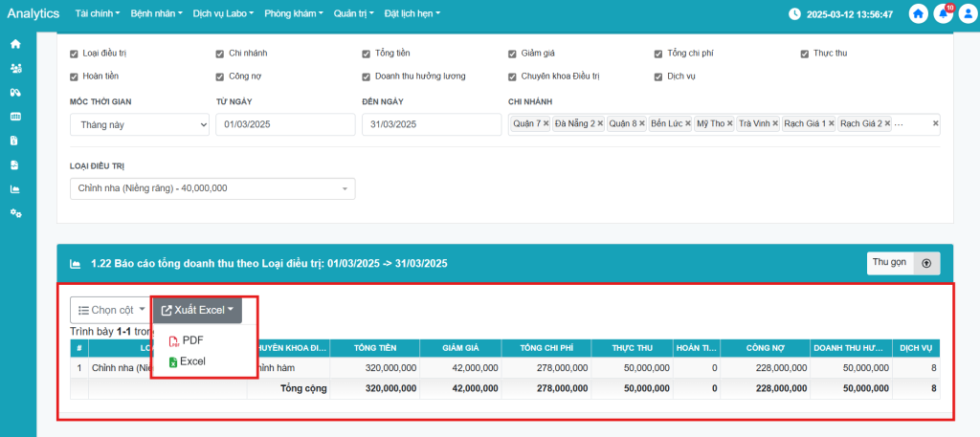Click the home icon in left sidebar
The height and width of the screenshot is (437, 980).
tap(15, 44)
